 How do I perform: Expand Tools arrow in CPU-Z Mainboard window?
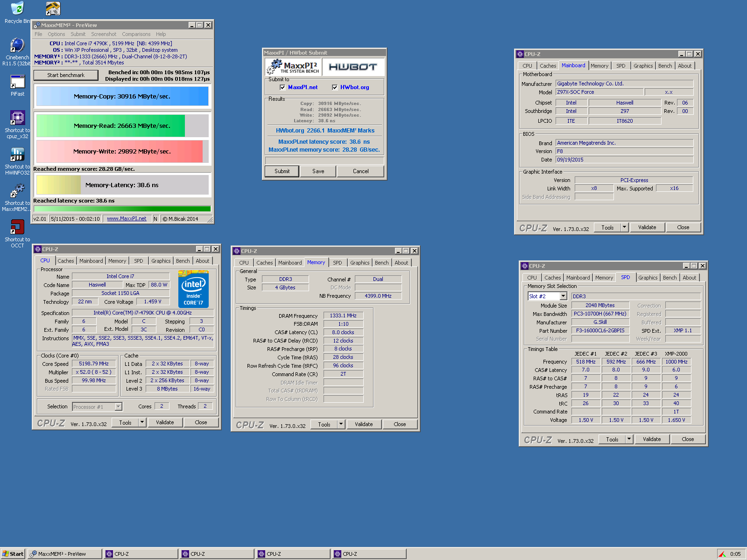pyautogui.click(x=625, y=227)
